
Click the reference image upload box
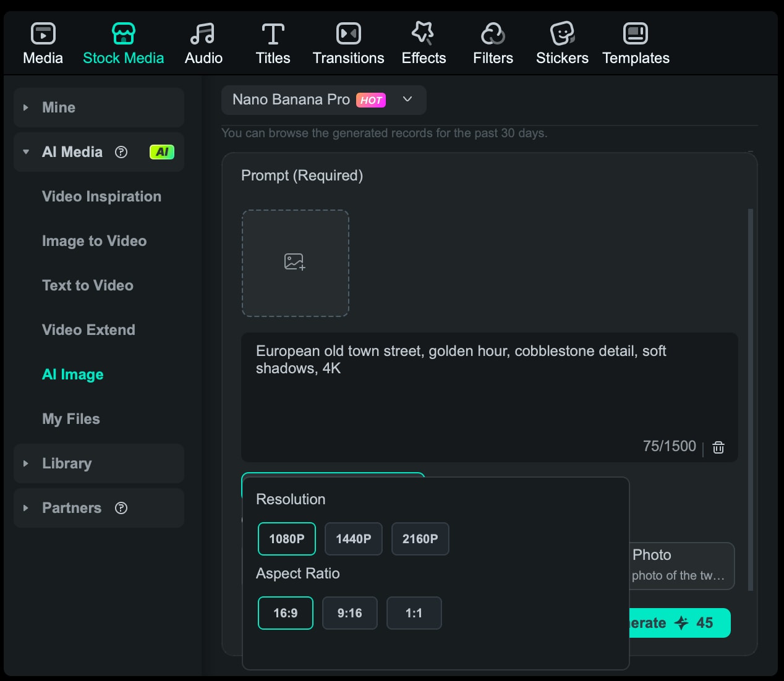pos(295,263)
